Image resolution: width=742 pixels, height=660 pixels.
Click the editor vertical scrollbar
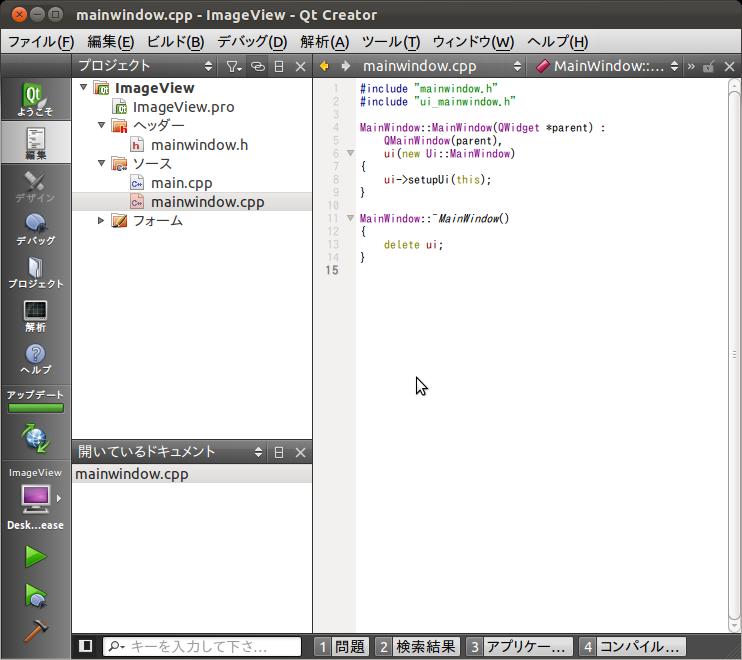(734, 355)
